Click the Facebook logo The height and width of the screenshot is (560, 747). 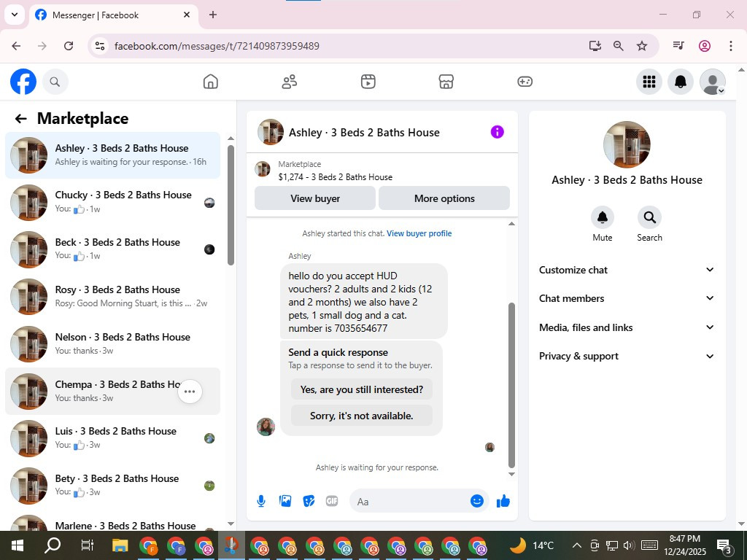tap(23, 82)
